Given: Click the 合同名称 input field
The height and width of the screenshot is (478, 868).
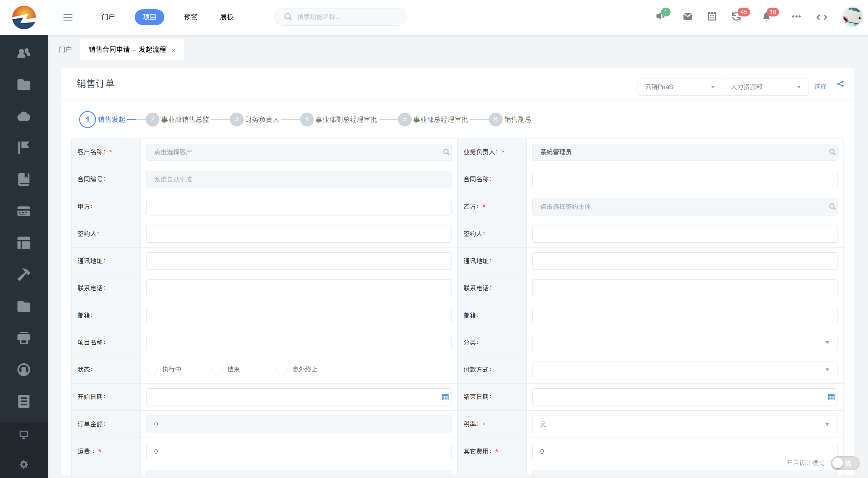Looking at the screenshot, I should 684,180.
